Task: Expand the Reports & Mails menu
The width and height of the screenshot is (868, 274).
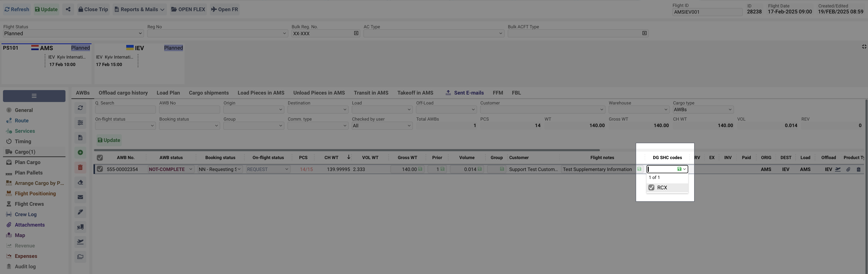Action: pyautogui.click(x=139, y=9)
